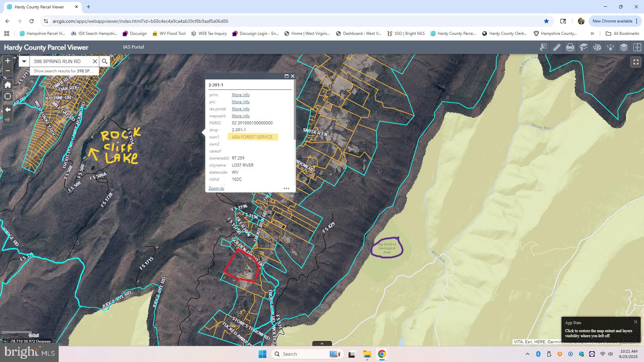
Task: Toggle fullscreen map view
Action: pyautogui.click(x=636, y=62)
